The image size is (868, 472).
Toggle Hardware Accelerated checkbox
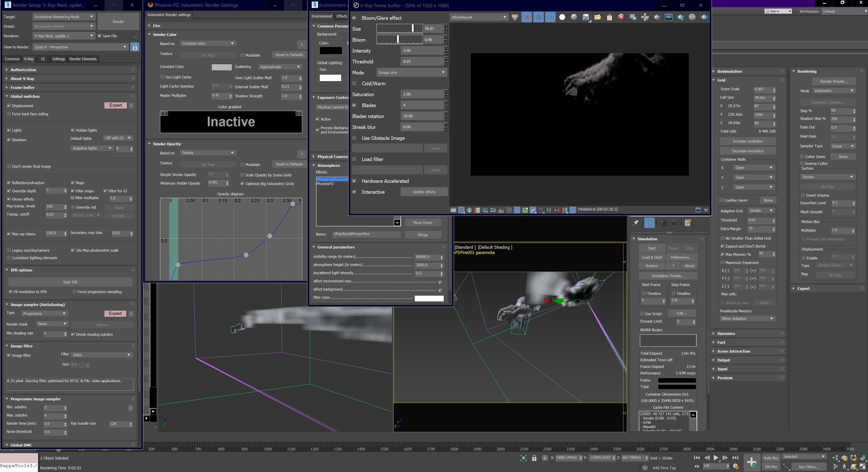tap(354, 181)
